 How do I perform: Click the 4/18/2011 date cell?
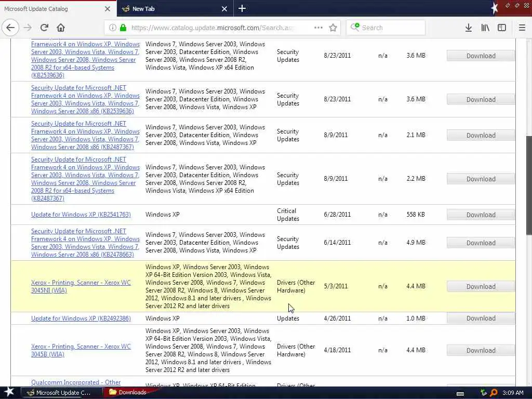click(337, 350)
